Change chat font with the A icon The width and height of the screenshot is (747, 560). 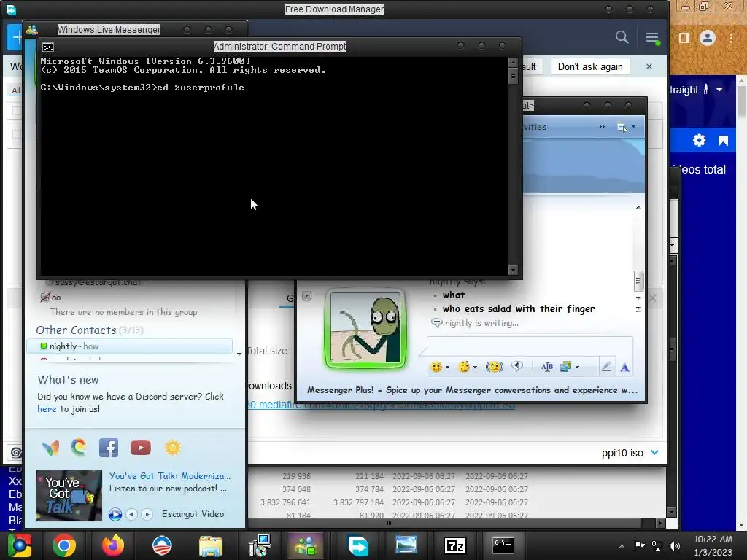[624, 367]
